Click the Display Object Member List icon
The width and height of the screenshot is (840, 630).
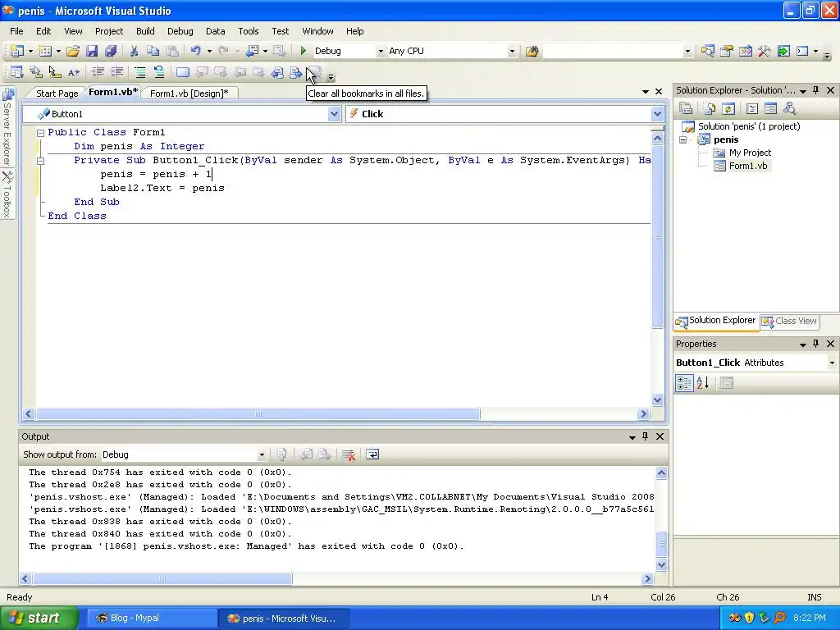tap(17, 72)
